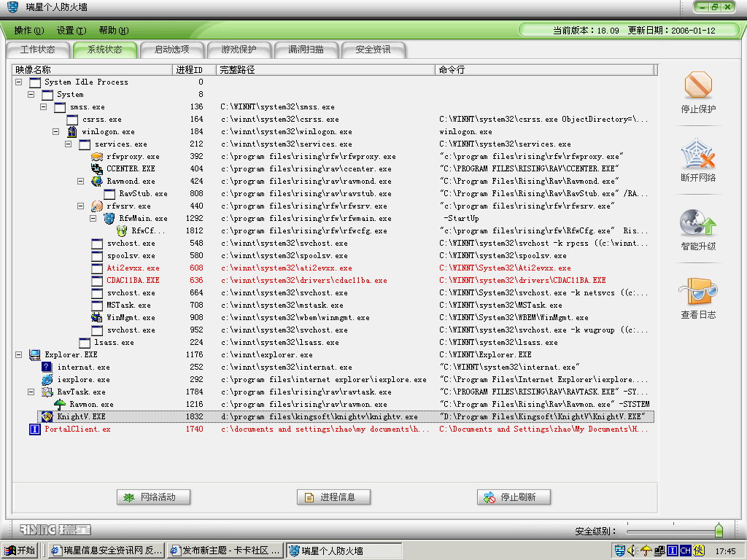Select the KnightV.EXE process icon
This screenshot has height=560, width=747.
tap(47, 417)
